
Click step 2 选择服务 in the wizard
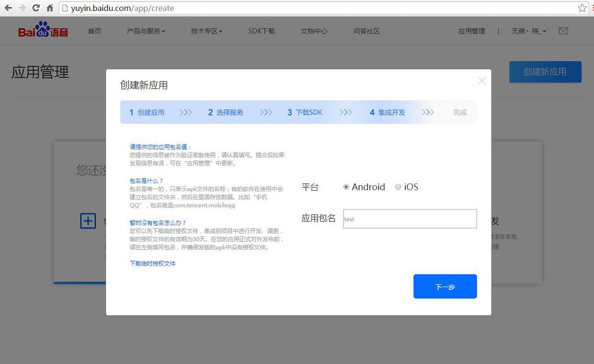(226, 113)
